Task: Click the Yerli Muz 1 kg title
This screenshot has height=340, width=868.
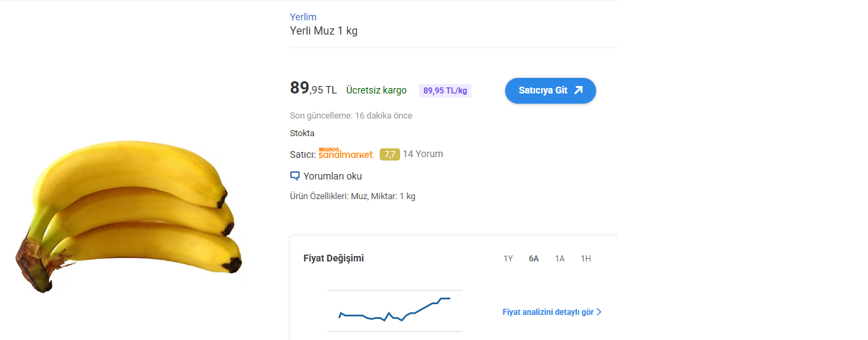Action: pos(323,31)
